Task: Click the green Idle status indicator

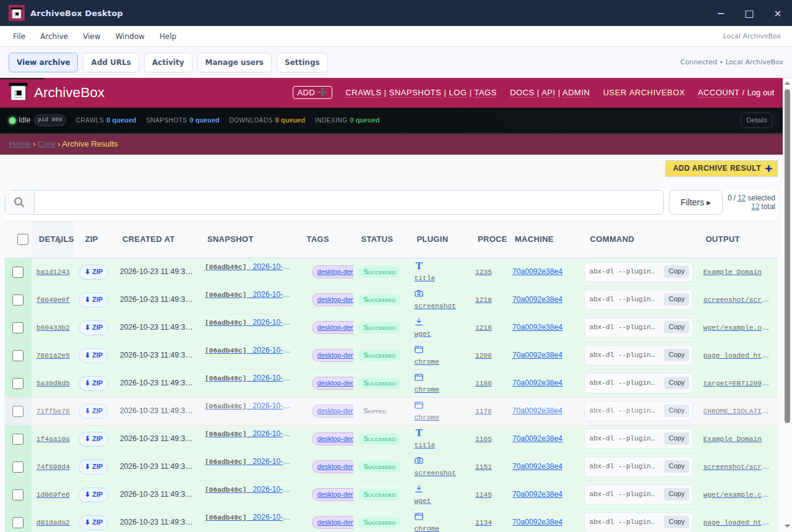Action: pyautogui.click(x=12, y=120)
